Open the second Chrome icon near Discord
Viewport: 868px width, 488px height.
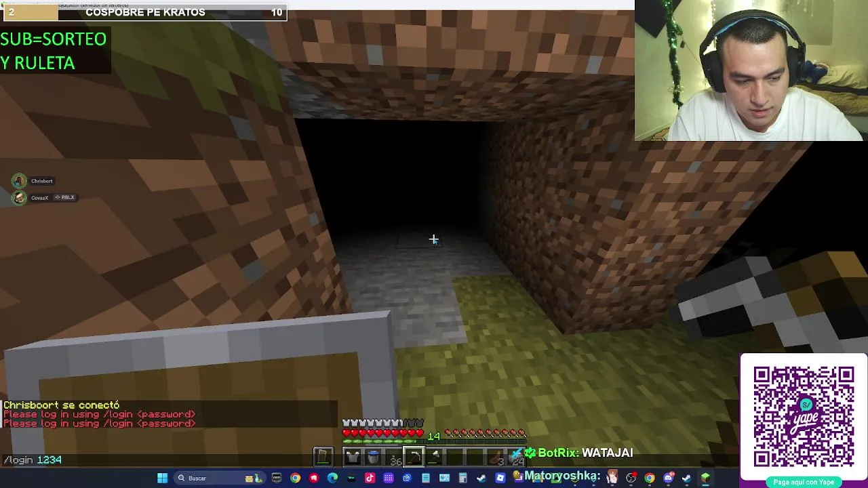(650, 478)
